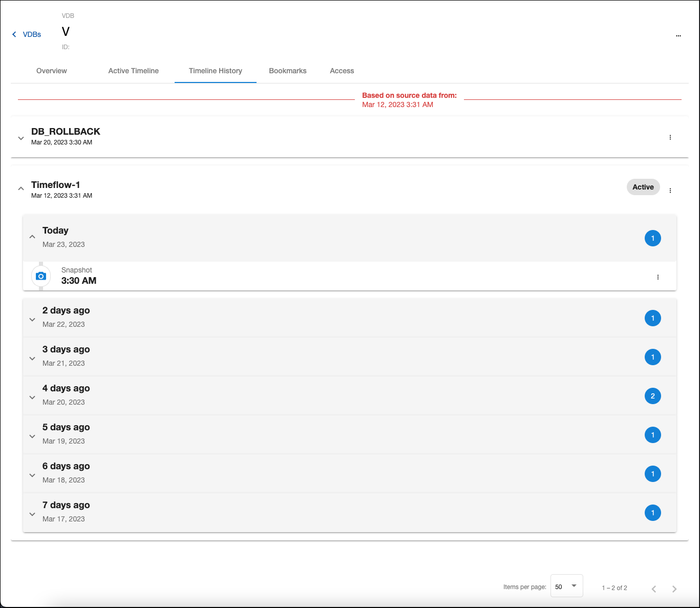This screenshot has width=700, height=608.
Task: Click the VDBs breadcrumb link
Action: [32, 34]
